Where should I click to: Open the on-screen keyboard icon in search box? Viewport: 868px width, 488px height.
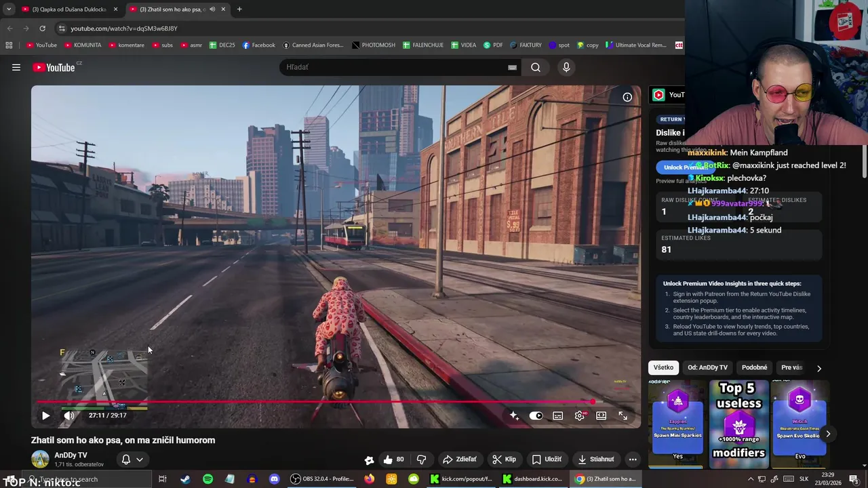[512, 67]
